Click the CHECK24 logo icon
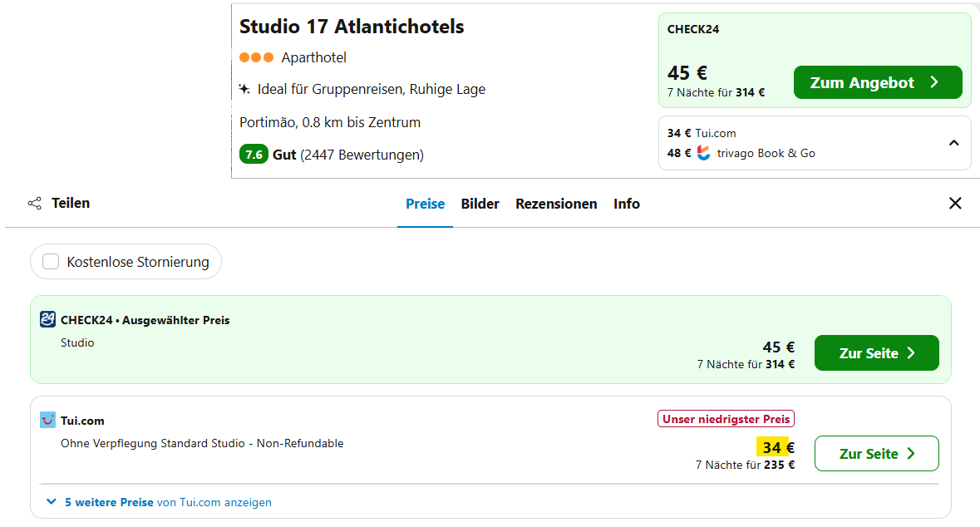 pyautogui.click(x=47, y=319)
